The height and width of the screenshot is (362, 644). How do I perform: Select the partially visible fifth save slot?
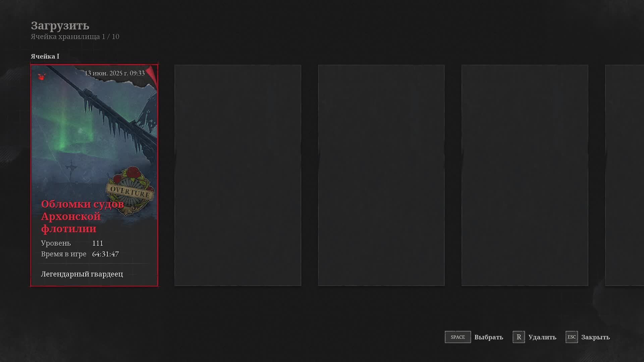(625, 175)
